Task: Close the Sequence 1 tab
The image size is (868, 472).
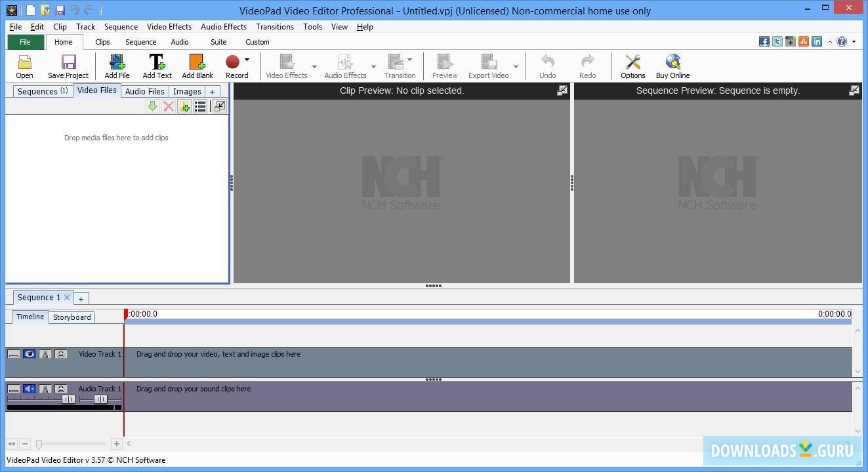Action: tap(67, 298)
